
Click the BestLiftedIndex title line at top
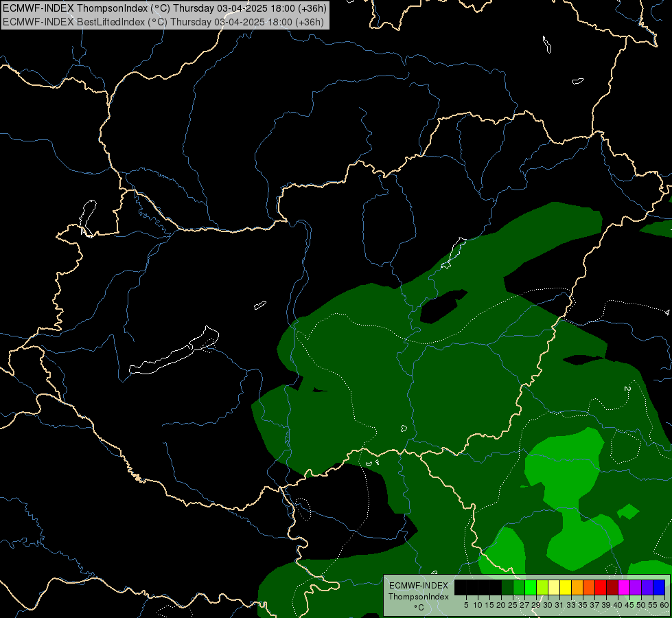[163, 22]
